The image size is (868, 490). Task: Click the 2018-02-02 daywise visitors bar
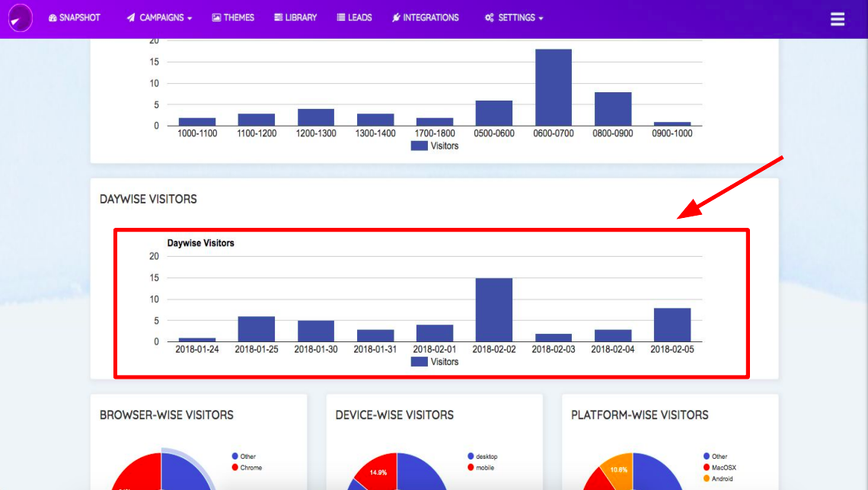coord(494,310)
